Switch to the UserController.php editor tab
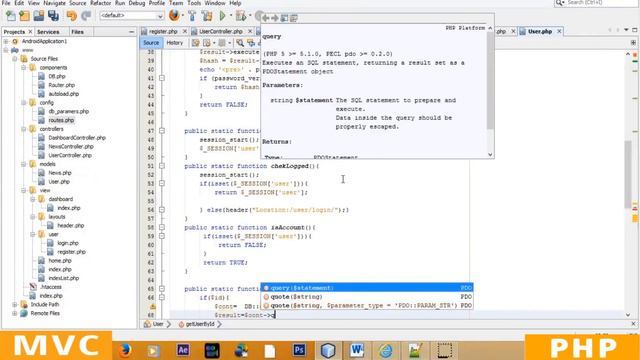This screenshot has height=360, width=640. point(221,31)
